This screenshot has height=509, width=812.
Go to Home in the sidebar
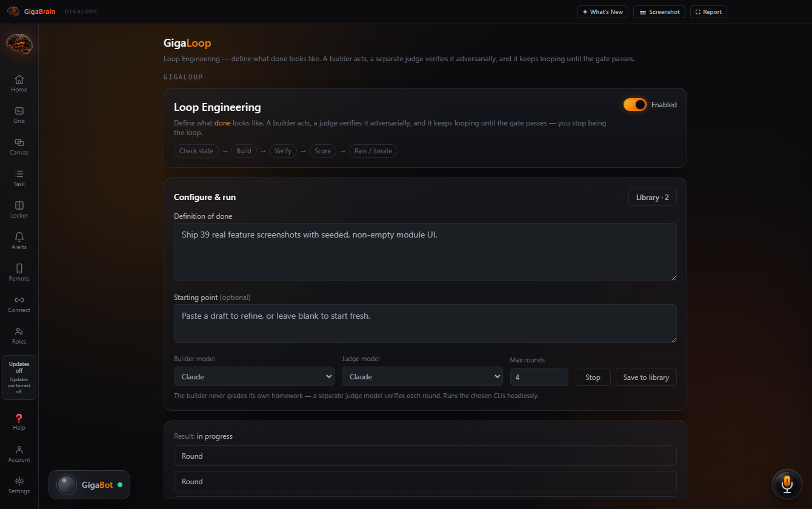(19, 84)
